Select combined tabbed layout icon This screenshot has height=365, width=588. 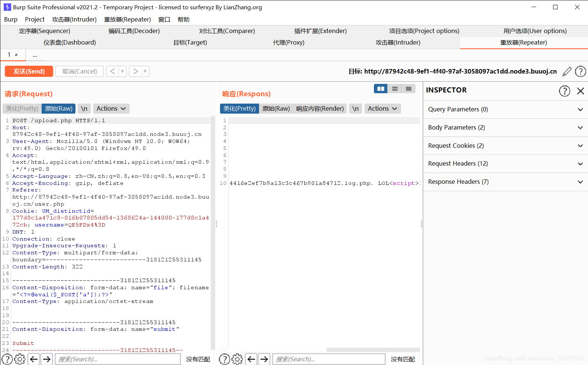(408, 89)
